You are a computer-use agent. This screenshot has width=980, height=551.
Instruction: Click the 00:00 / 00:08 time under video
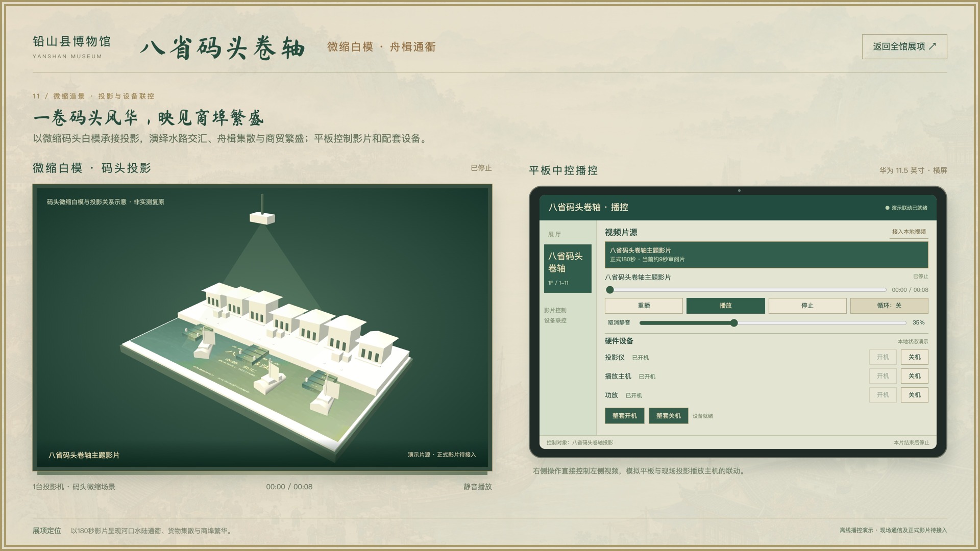(289, 487)
